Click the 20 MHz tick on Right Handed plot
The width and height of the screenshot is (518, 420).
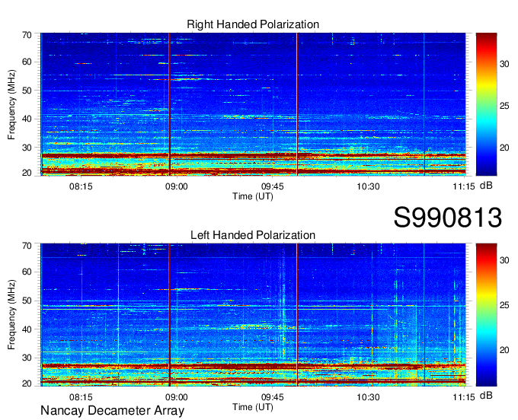tap(27, 173)
